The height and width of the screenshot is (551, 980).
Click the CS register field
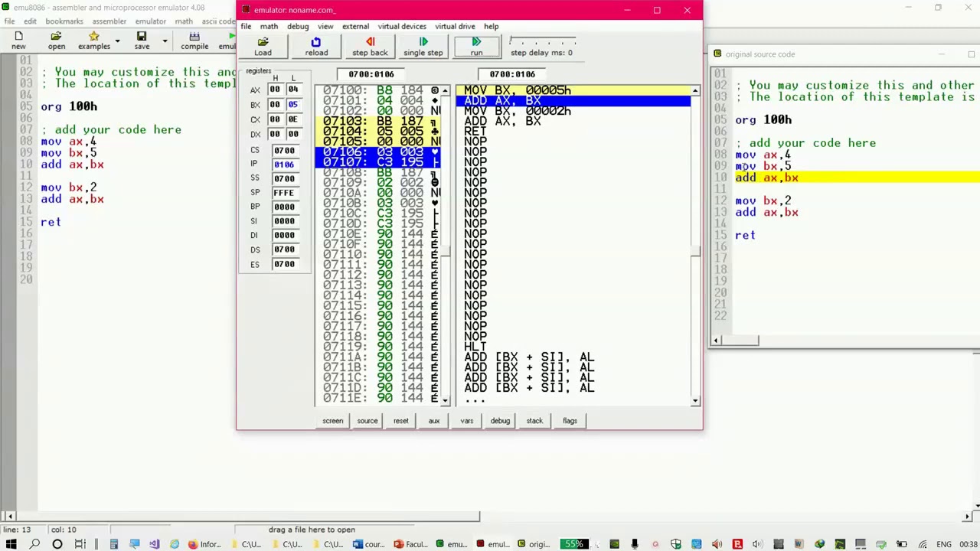pyautogui.click(x=284, y=150)
